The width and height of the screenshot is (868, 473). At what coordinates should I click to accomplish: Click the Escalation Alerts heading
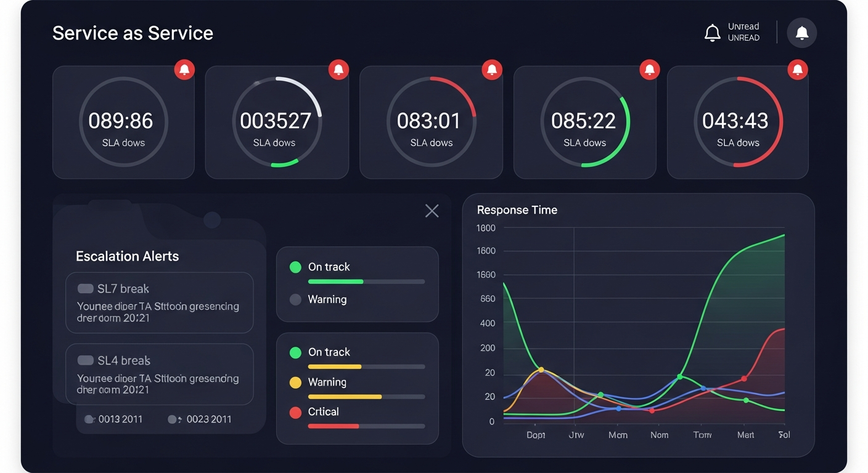(128, 256)
